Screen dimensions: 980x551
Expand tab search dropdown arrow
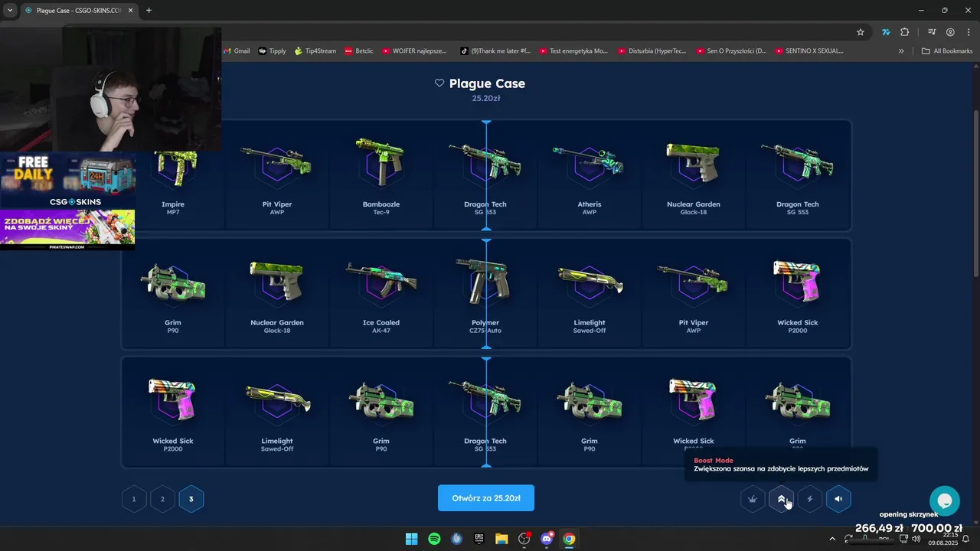[9, 11]
